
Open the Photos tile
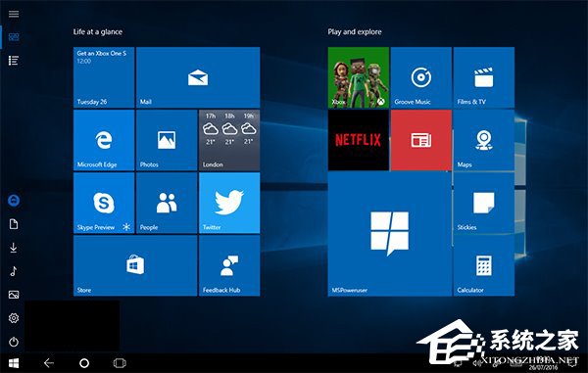point(167,140)
